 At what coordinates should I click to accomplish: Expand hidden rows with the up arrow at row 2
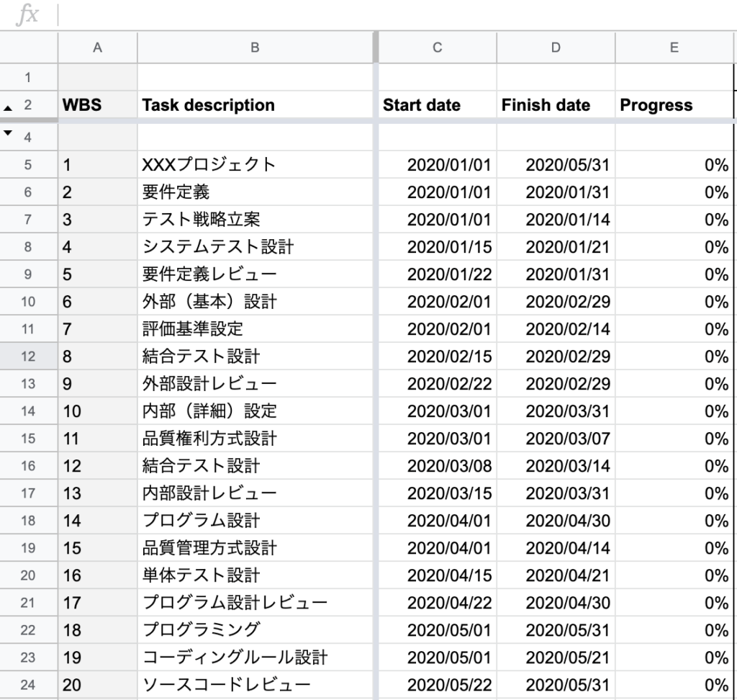7,108
